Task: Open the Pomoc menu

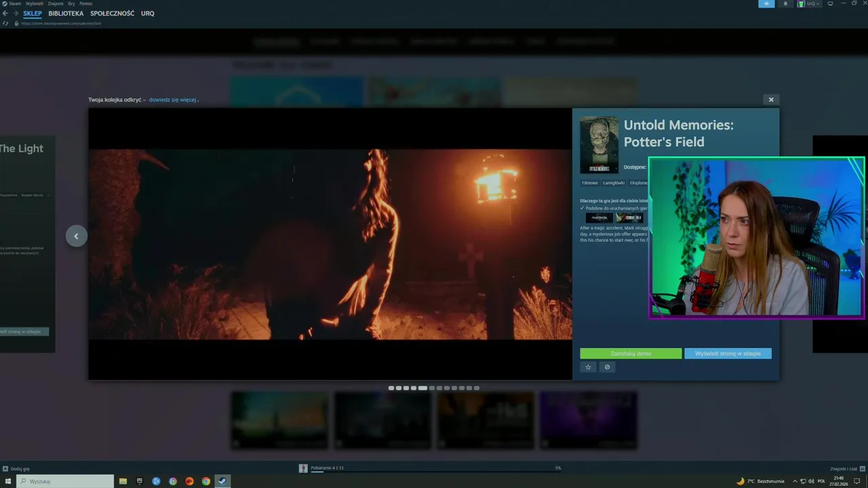Action: (86, 3)
